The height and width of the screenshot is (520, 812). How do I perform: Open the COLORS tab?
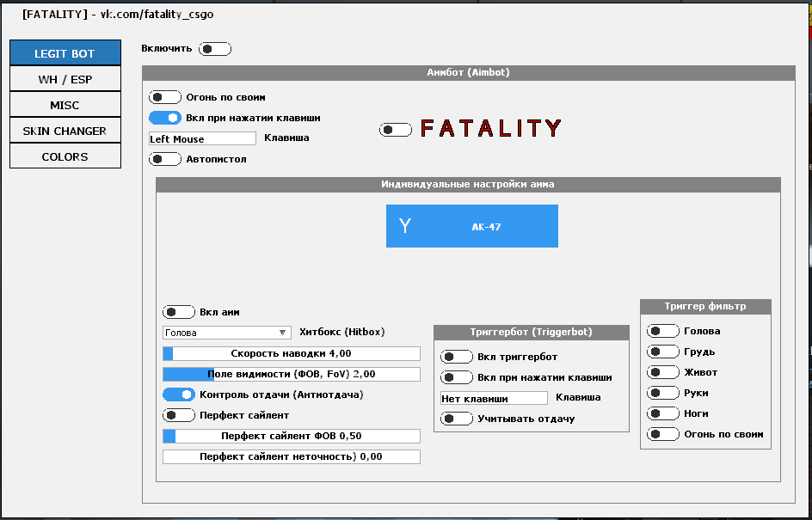coord(65,156)
